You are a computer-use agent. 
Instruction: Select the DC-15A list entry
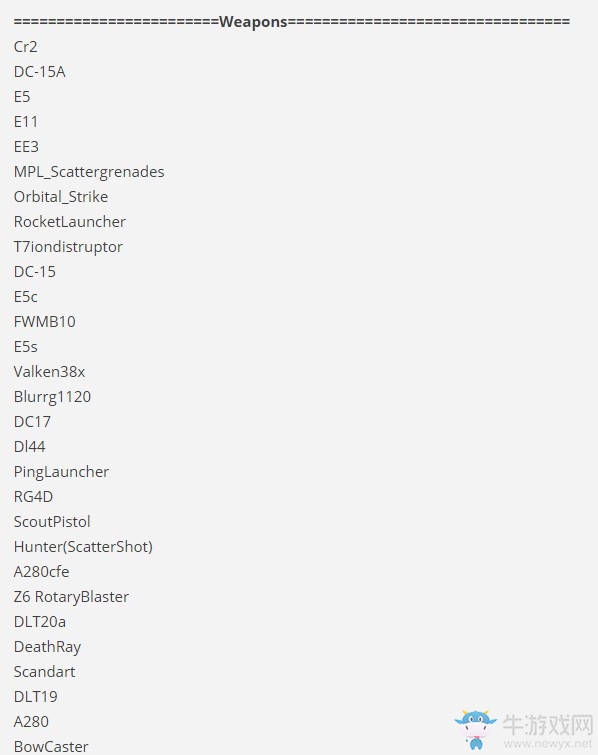pos(39,72)
